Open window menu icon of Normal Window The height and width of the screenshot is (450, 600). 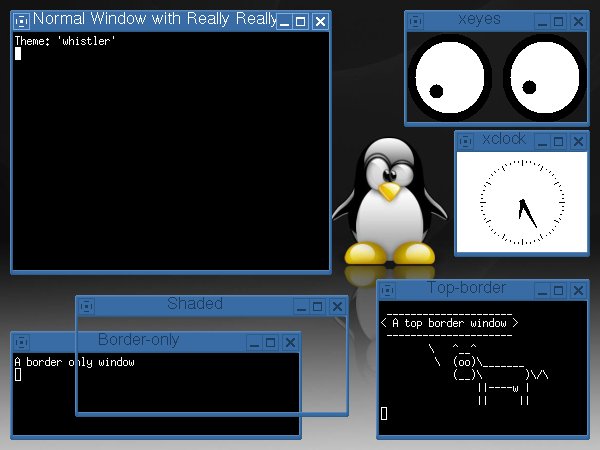pyautogui.click(x=21, y=21)
